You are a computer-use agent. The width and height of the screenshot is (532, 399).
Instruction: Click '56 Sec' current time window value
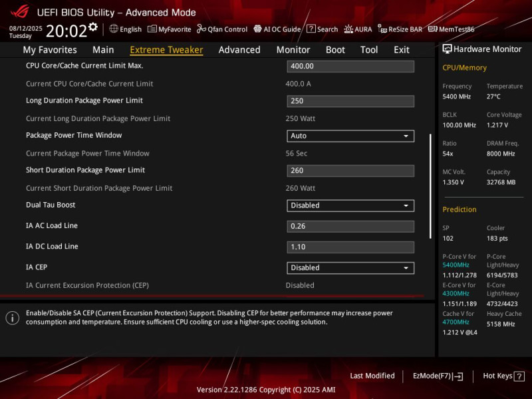[x=297, y=154]
